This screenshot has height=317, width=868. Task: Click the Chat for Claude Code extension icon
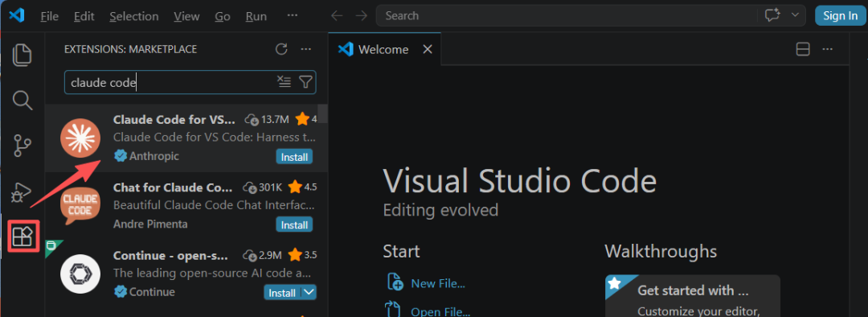pos(80,205)
